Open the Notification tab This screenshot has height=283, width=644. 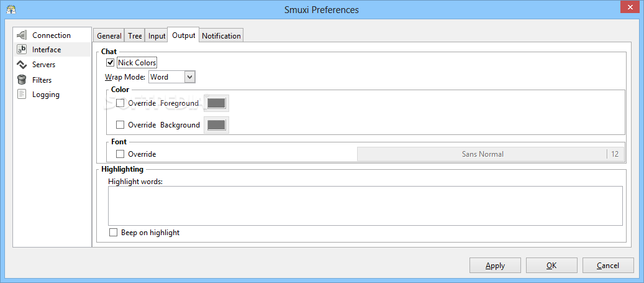click(221, 36)
